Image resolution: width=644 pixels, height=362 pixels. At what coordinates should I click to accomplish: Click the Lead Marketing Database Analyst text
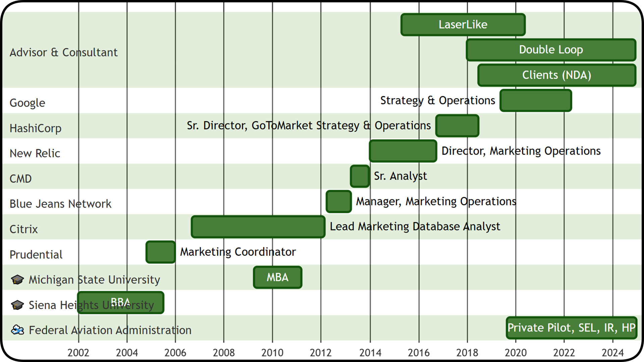[x=415, y=227]
